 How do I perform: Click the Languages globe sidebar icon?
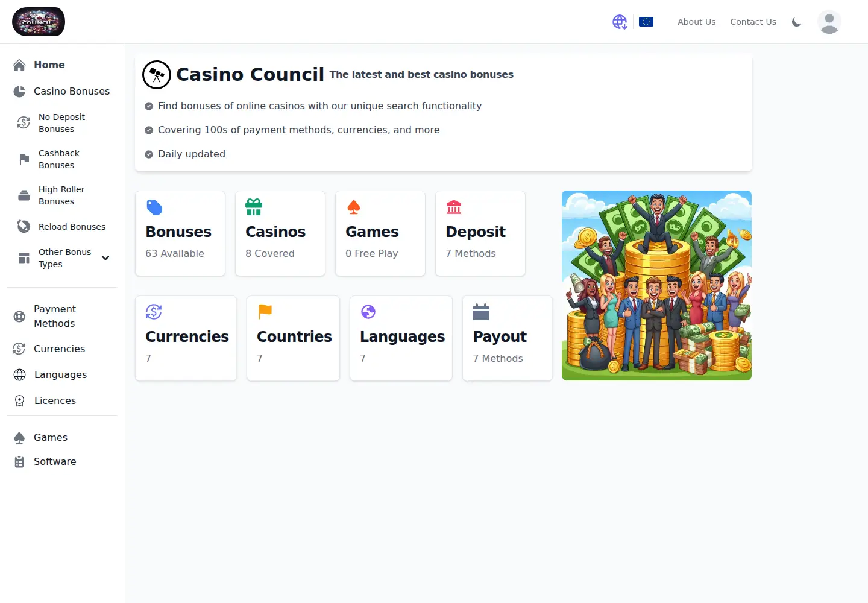pos(20,374)
